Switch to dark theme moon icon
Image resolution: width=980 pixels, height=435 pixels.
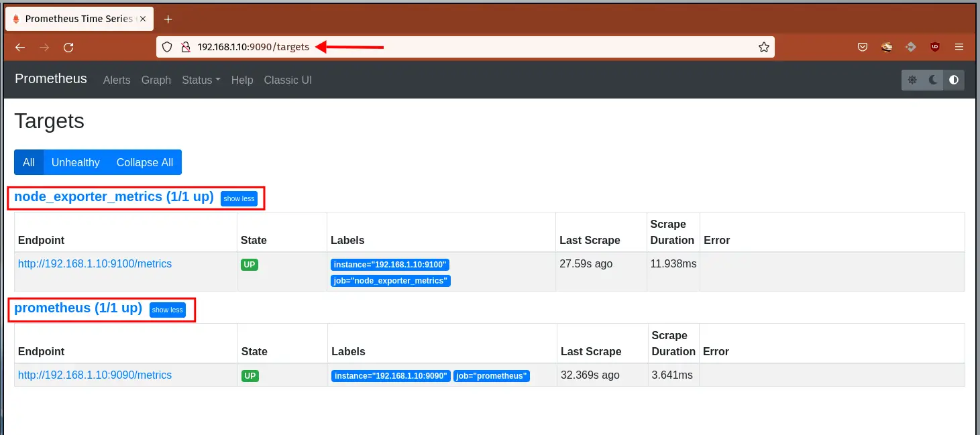coord(933,80)
